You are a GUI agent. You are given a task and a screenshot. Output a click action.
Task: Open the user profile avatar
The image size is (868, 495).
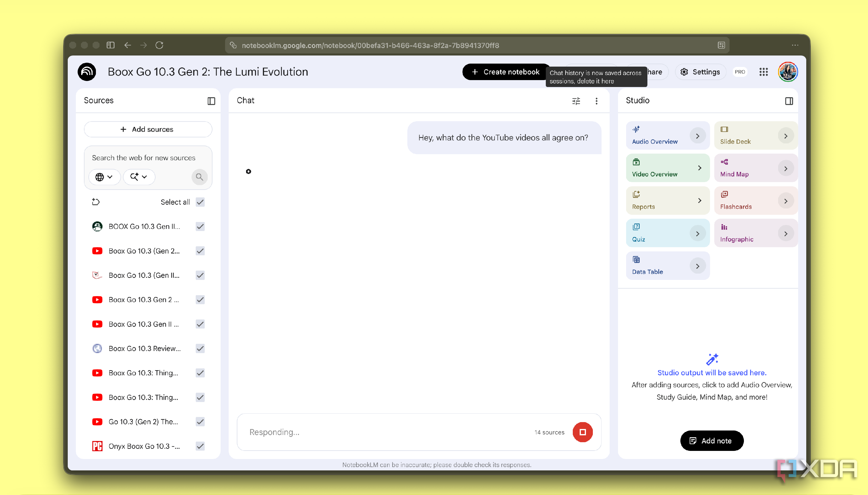(x=788, y=72)
